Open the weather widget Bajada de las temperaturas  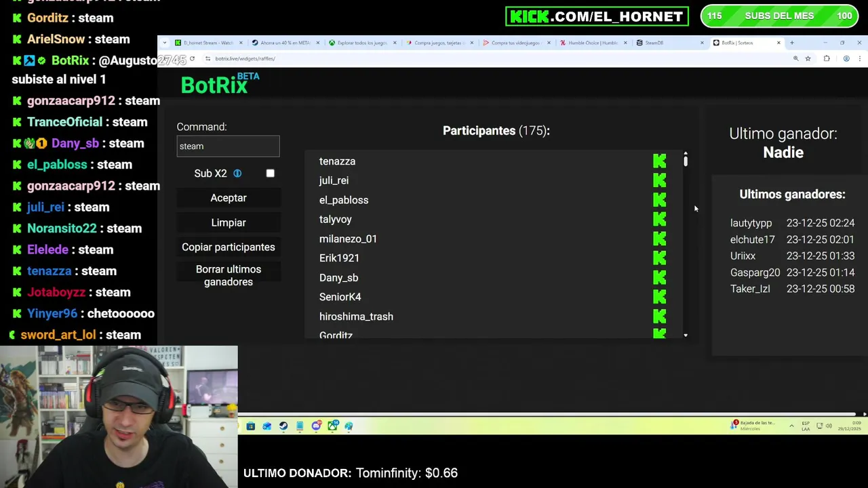(753, 426)
